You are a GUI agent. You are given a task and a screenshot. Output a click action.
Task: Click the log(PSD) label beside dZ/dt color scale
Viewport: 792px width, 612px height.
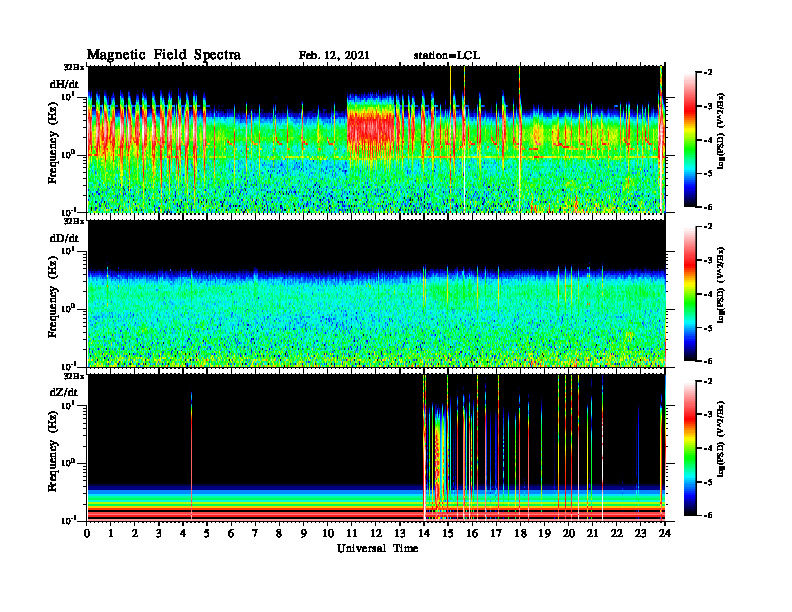tap(721, 439)
